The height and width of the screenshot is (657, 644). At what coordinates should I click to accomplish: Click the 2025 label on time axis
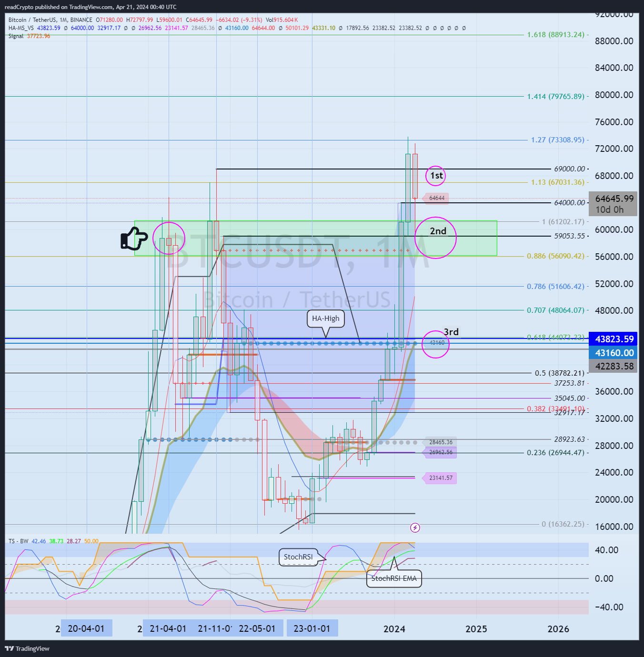click(476, 629)
